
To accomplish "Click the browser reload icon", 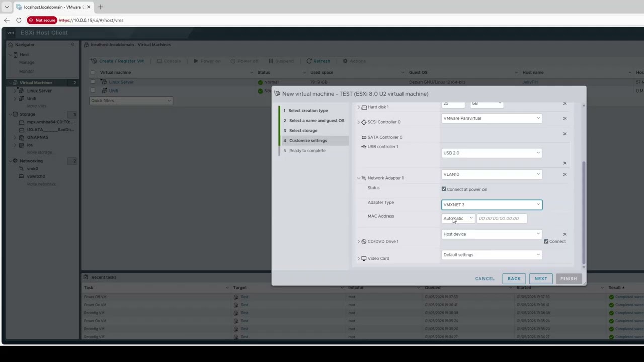I will pos(19,20).
